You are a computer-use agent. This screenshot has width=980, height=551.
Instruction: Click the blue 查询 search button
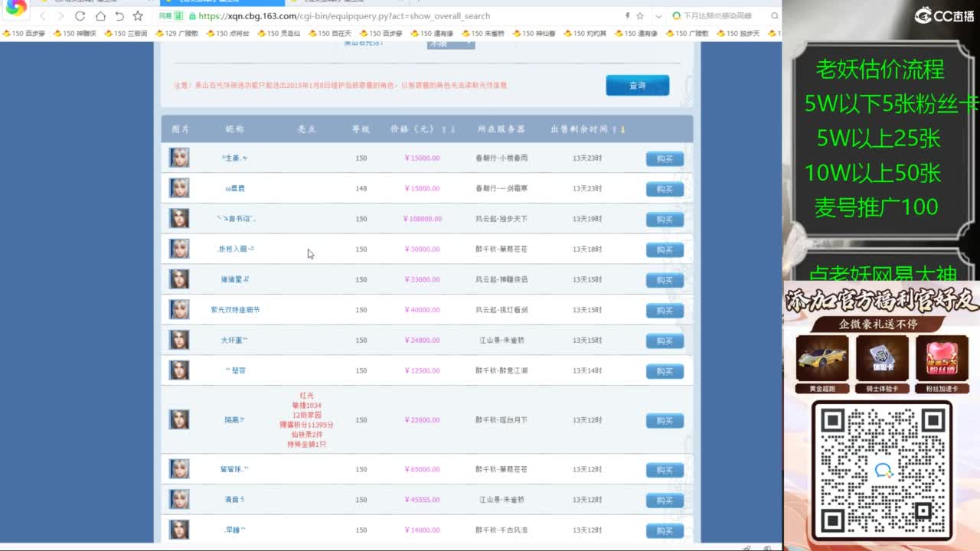coord(637,86)
